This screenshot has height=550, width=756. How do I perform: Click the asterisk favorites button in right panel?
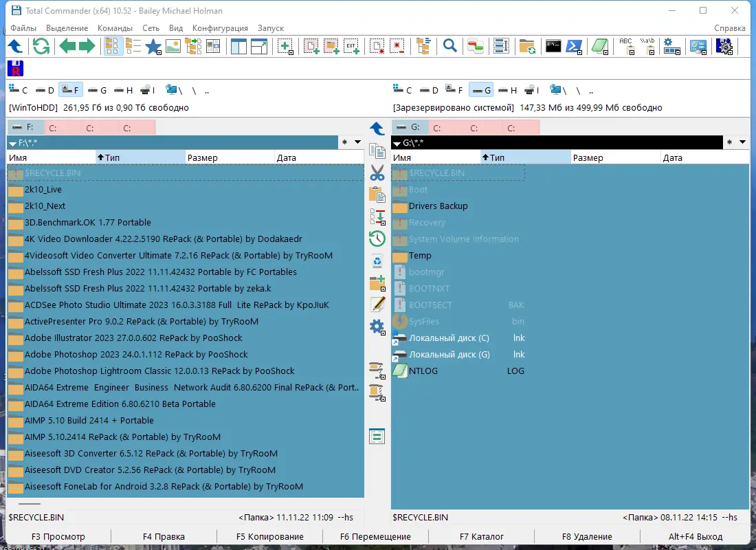point(729,142)
